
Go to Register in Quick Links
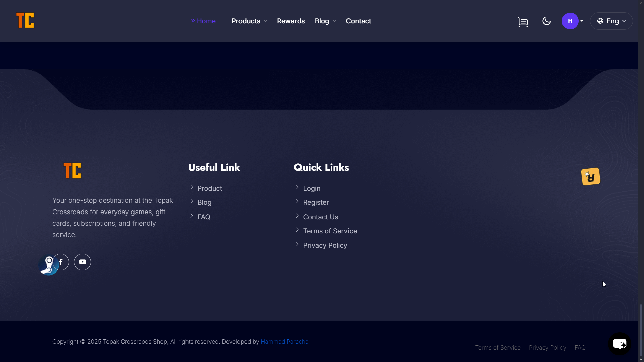[316, 202]
